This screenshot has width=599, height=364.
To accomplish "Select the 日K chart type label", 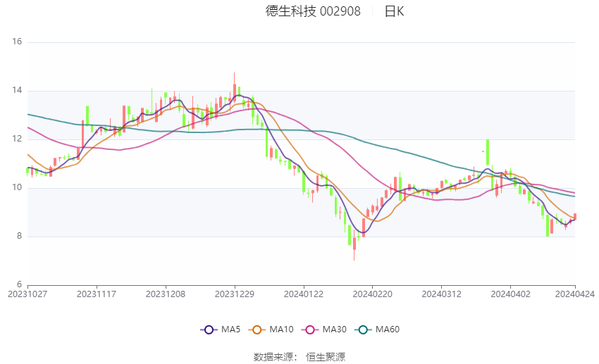I will 394,11.
